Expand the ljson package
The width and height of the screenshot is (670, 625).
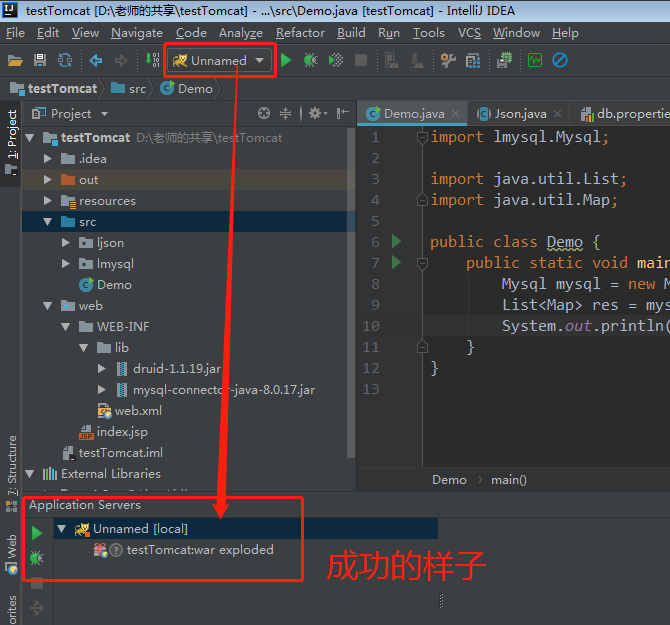tap(66, 243)
